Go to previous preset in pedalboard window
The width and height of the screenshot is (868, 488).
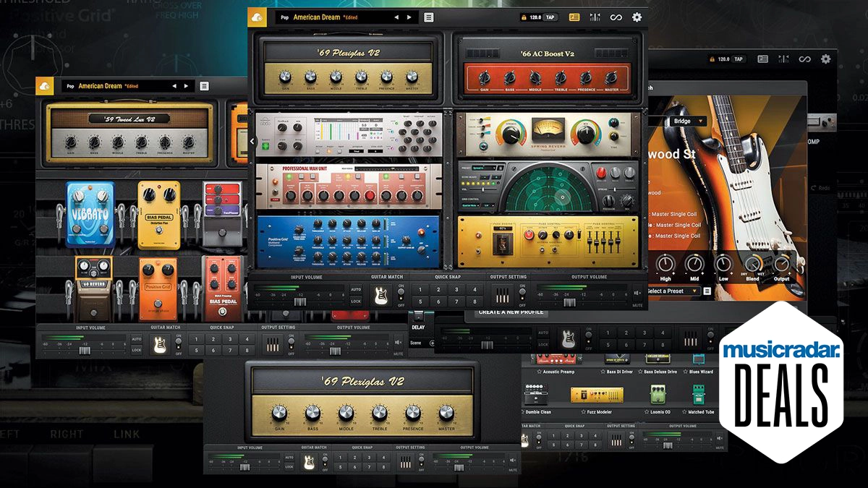[x=174, y=86]
